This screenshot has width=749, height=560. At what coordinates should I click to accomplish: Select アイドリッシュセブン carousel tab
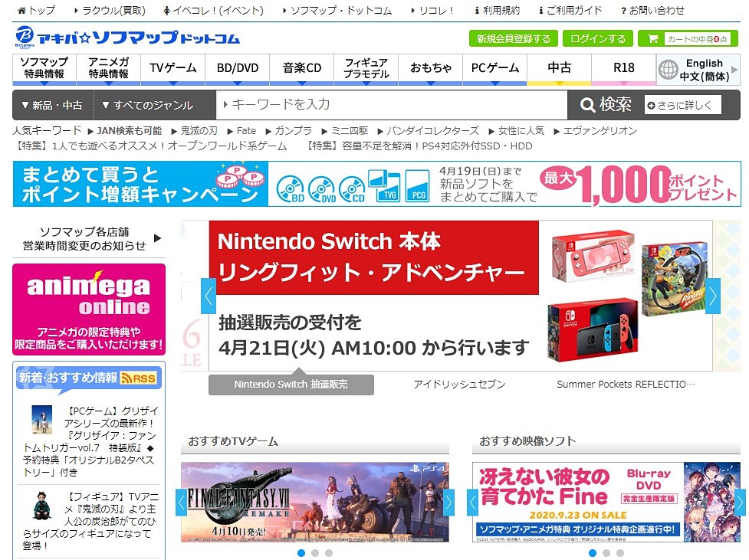coord(459,385)
